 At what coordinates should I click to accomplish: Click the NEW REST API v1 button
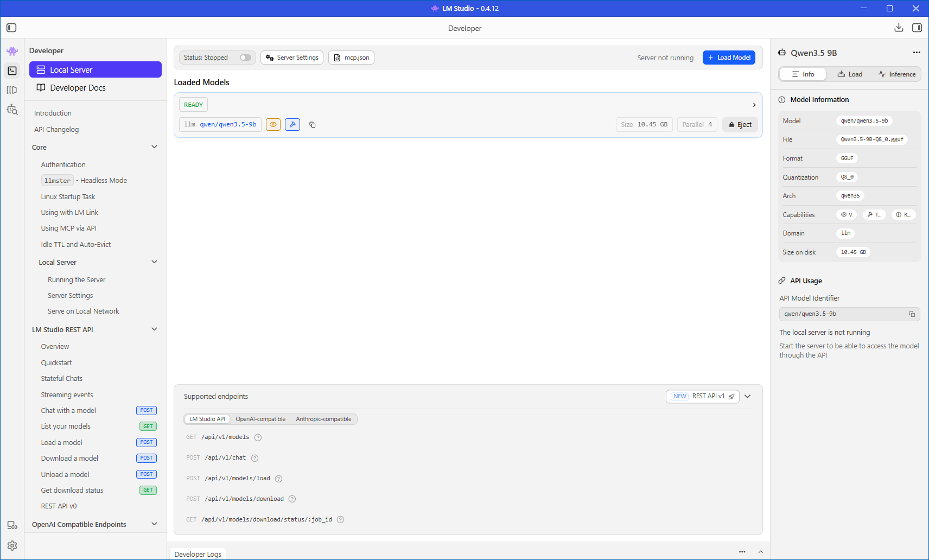tap(703, 397)
